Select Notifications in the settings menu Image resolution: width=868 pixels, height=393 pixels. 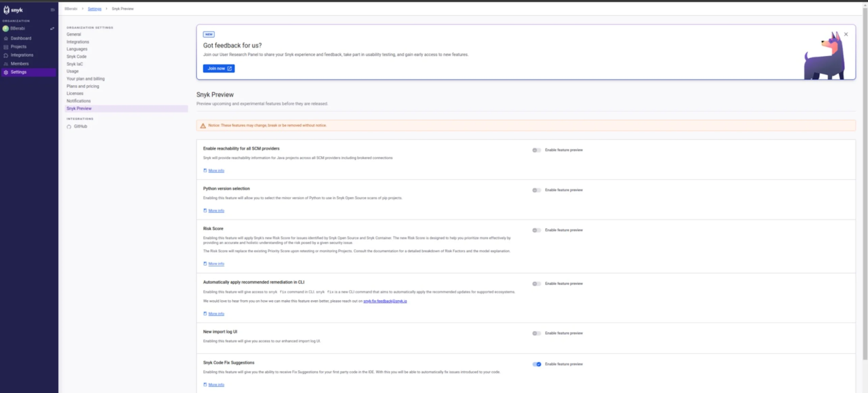pos(79,101)
